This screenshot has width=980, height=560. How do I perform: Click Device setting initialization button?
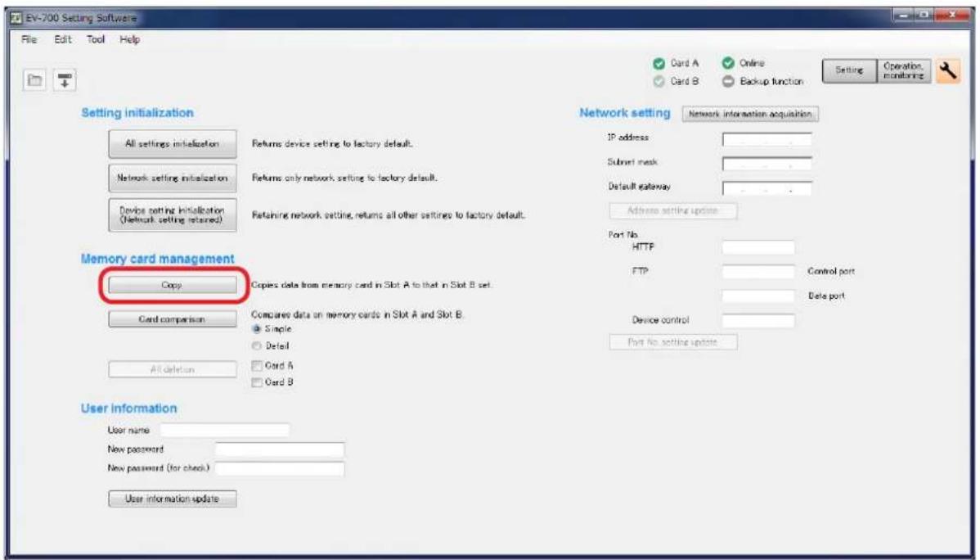(x=173, y=215)
